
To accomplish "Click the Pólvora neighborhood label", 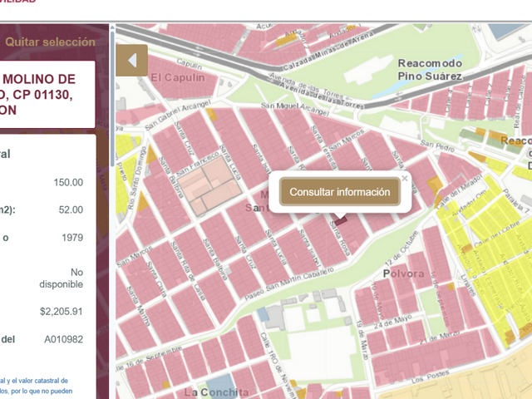I will click(403, 273).
